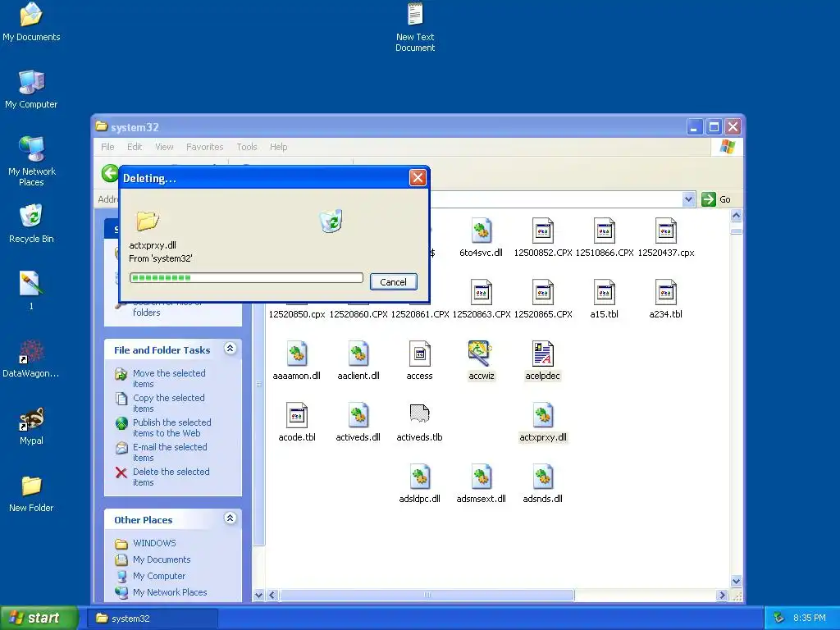The width and height of the screenshot is (840, 630).
Task: Open the address bar dropdown
Action: [688, 199]
